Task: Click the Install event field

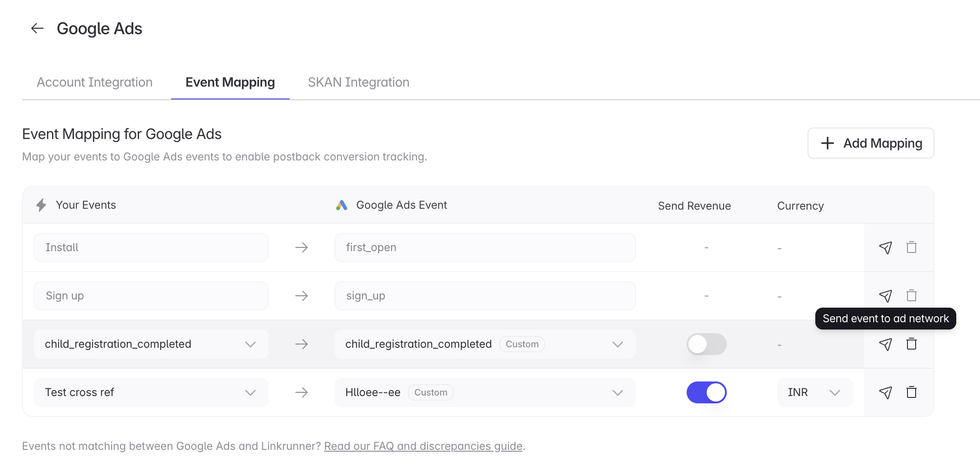Action: tap(151, 247)
